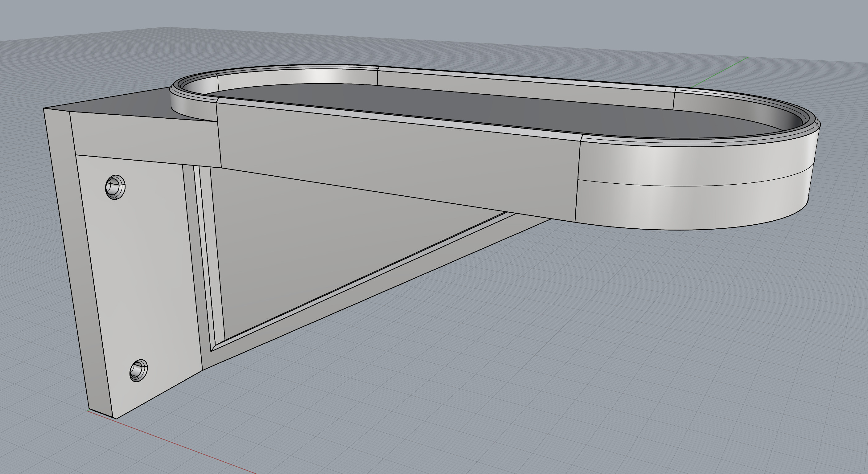This screenshot has height=474, width=868.
Task: Click the lower screw hole on mounting plate
Action: tap(138, 370)
